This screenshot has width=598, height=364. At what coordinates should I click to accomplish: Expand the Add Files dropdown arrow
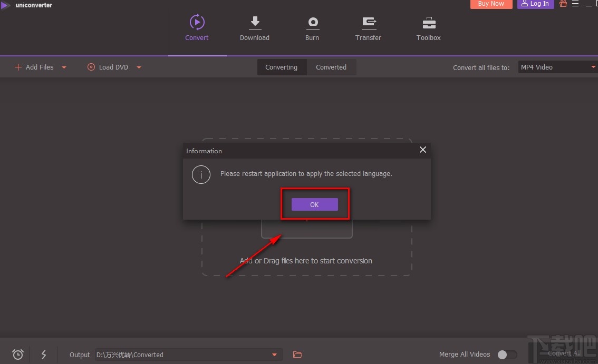(x=64, y=67)
